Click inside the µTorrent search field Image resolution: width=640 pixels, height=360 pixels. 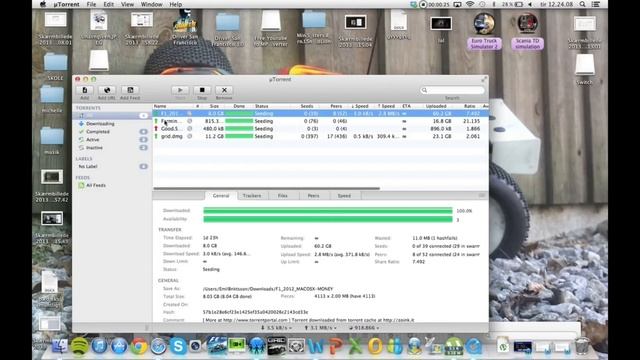[x=452, y=90]
